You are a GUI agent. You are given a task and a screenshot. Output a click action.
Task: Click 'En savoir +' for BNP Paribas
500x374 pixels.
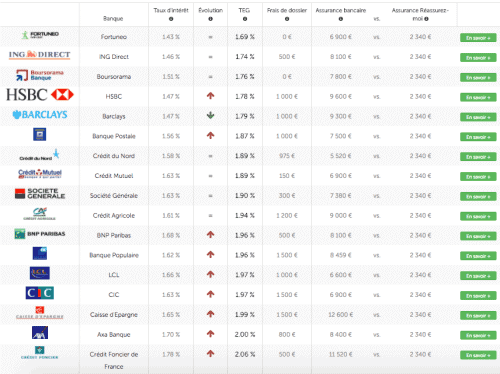(478, 236)
